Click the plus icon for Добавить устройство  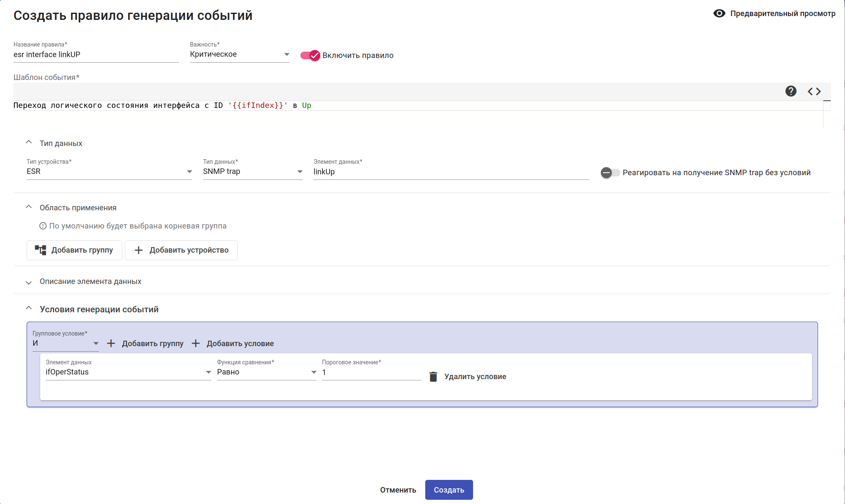pos(138,250)
